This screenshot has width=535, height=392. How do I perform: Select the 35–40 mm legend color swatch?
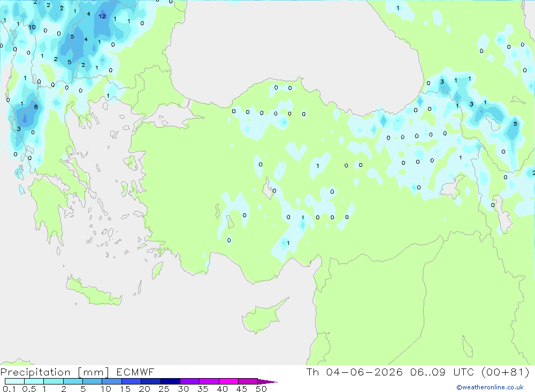209,381
